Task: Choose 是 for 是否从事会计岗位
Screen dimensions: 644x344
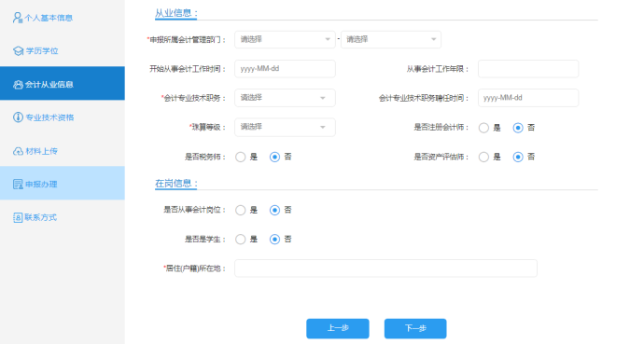Action: click(240, 211)
